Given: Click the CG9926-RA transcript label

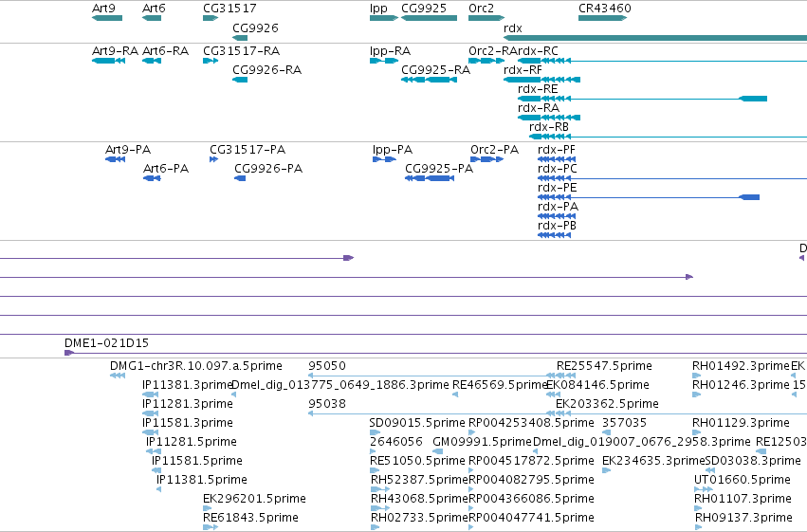Looking at the screenshot, I should click(266, 70).
